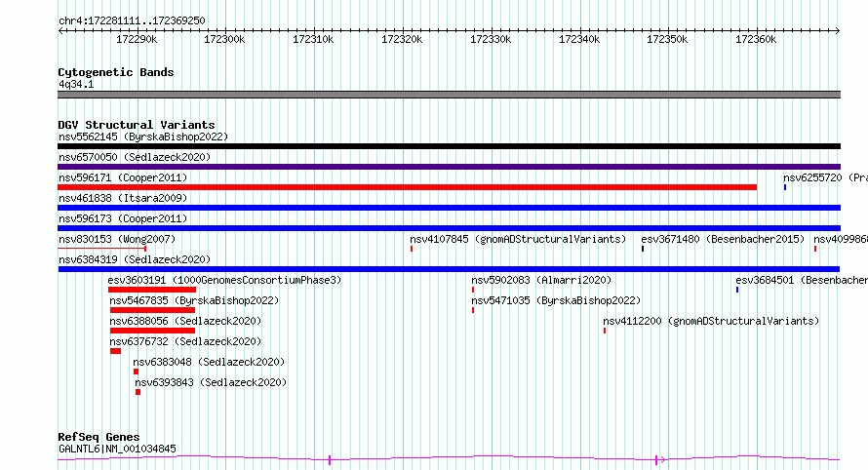Click the nsv5562145 (ByrskaBishop2022) label
This screenshot has width=868, height=470.
pyautogui.click(x=143, y=137)
